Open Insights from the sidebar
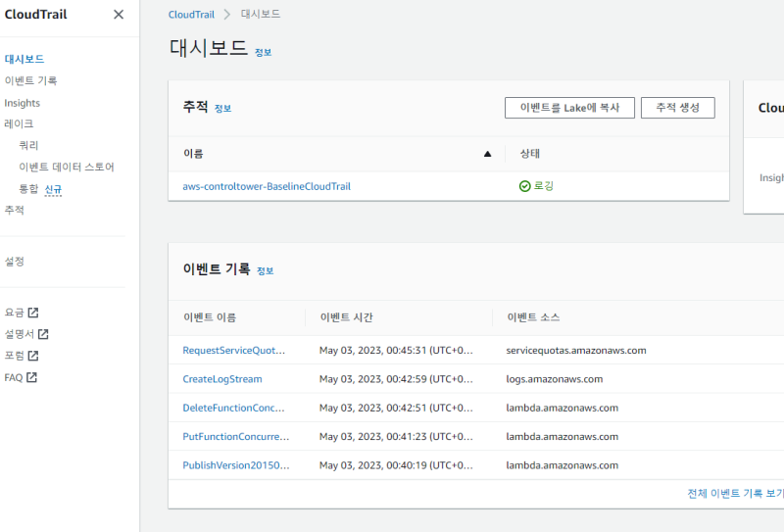The height and width of the screenshot is (532, 784). point(23,103)
